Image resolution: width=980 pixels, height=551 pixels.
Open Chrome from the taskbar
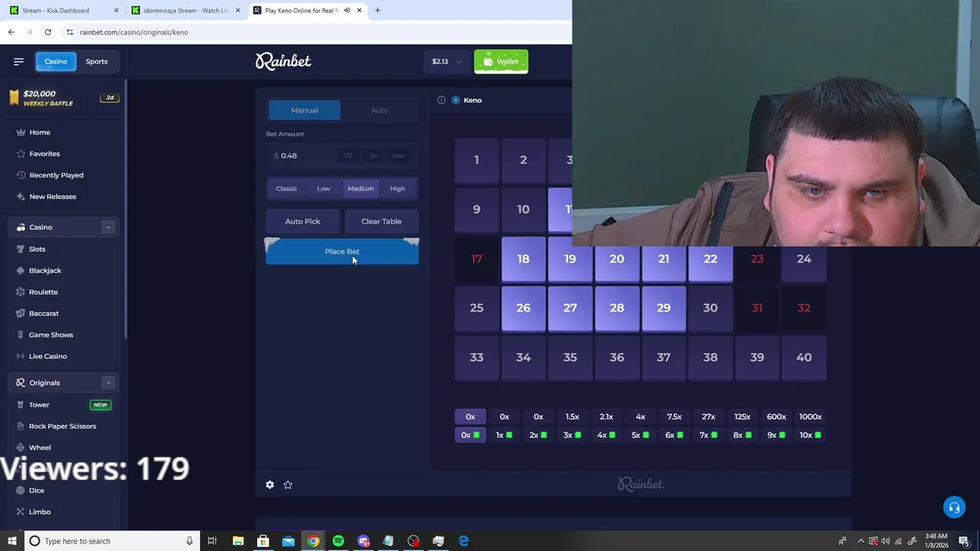tap(313, 541)
